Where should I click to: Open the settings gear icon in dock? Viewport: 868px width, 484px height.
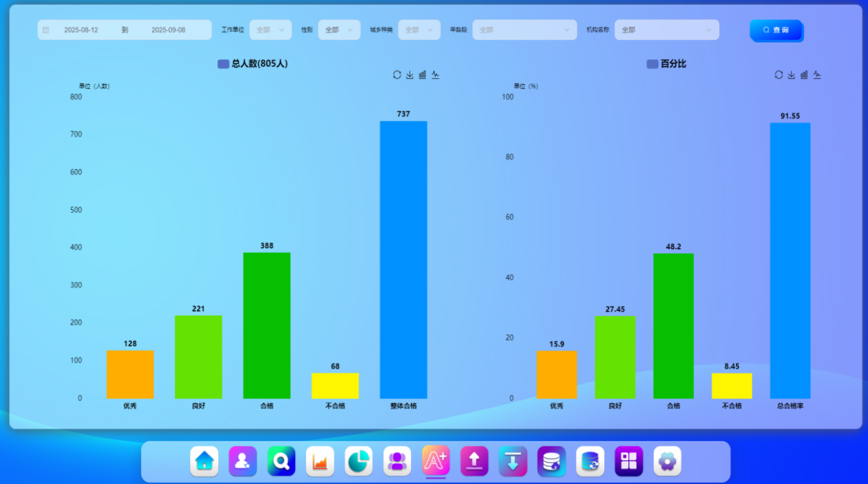(667, 461)
